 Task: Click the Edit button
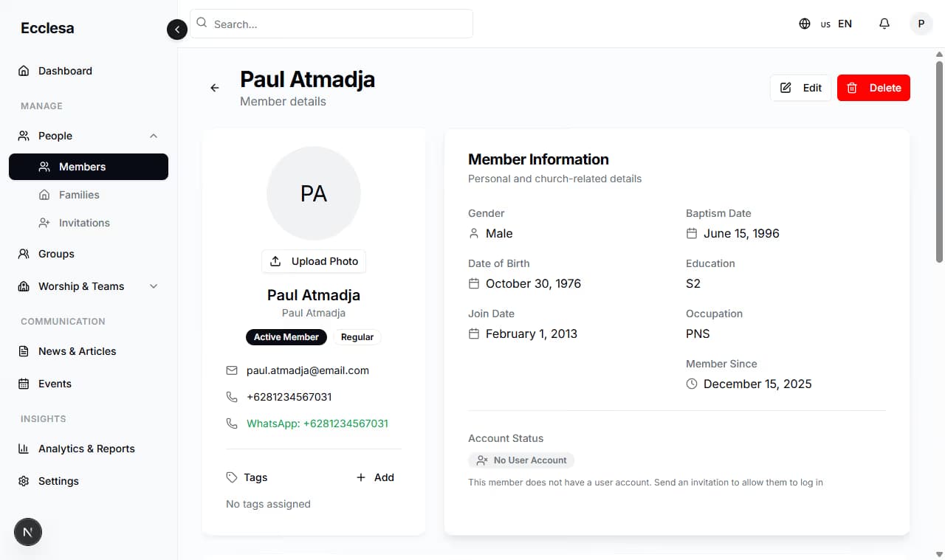pos(800,88)
